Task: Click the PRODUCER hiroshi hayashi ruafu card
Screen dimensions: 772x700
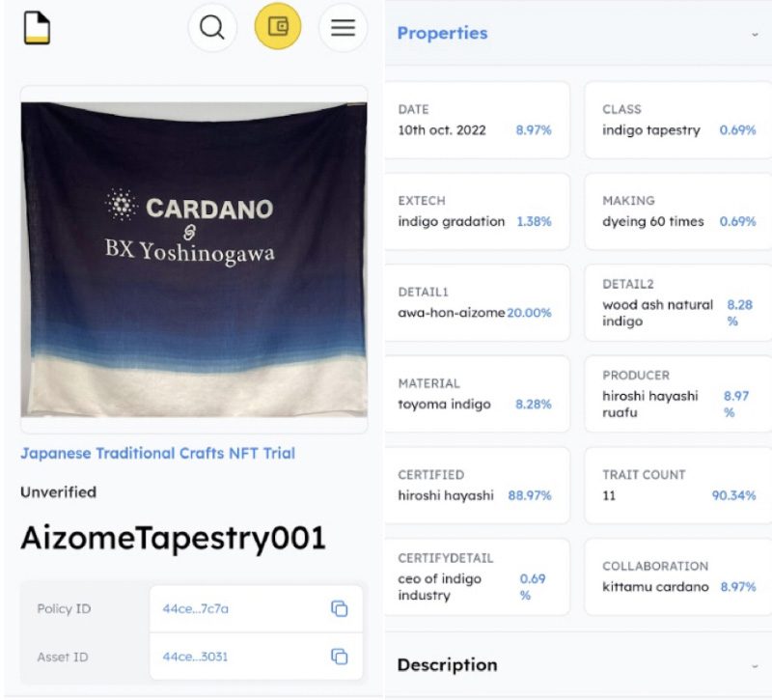Action: [x=678, y=394]
